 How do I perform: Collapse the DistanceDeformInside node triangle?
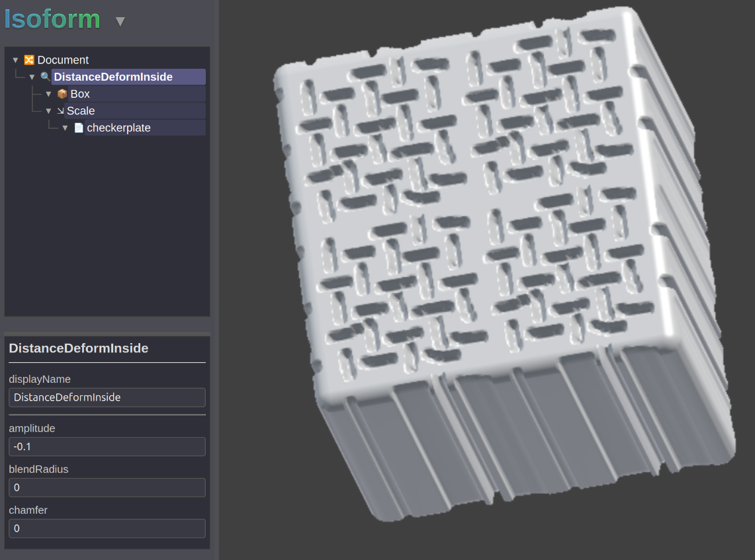(x=32, y=77)
